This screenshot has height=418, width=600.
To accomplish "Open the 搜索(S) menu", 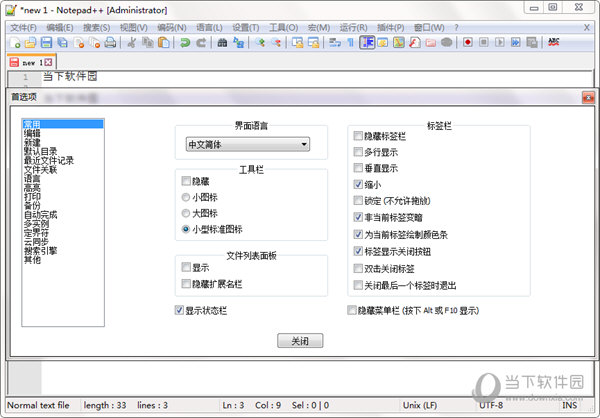I will (x=96, y=28).
